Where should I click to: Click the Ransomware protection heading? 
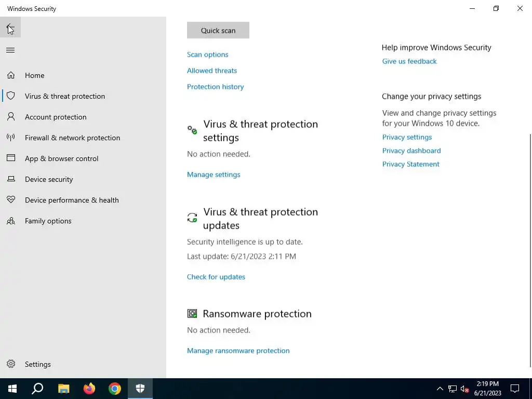click(x=257, y=314)
